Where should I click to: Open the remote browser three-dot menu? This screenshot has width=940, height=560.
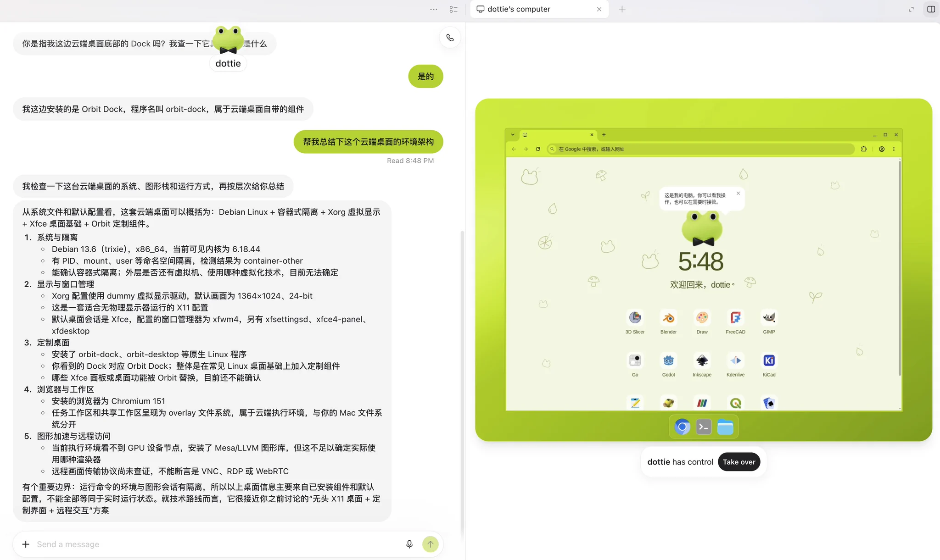(894, 149)
